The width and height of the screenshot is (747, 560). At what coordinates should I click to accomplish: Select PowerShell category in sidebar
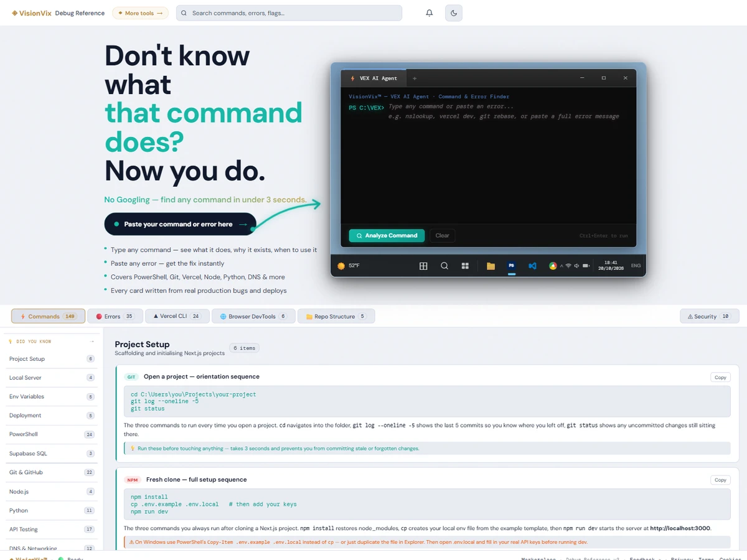pos(51,434)
